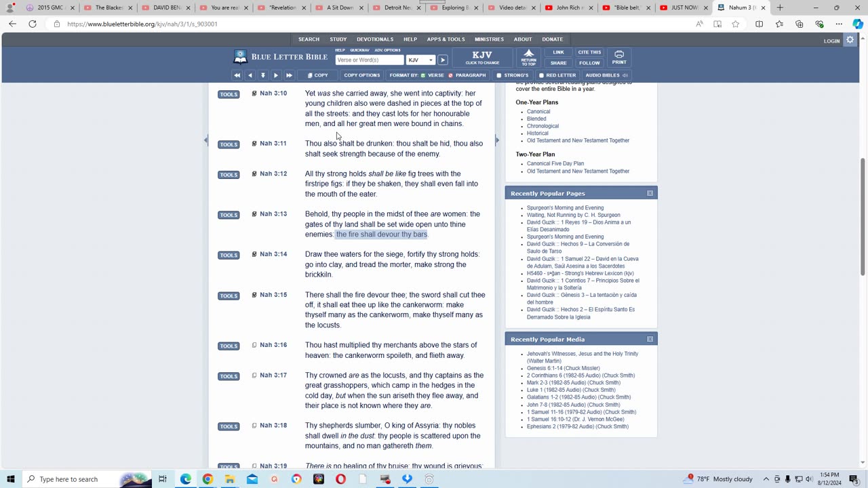Close Recently Popular Media panel
Image resolution: width=868 pixels, height=488 pixels.
pyautogui.click(x=650, y=339)
